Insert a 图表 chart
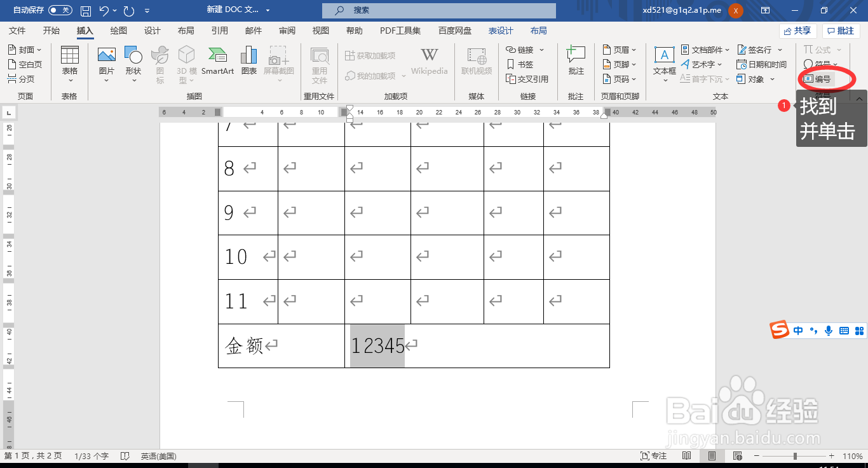The image size is (868, 468). (249, 62)
